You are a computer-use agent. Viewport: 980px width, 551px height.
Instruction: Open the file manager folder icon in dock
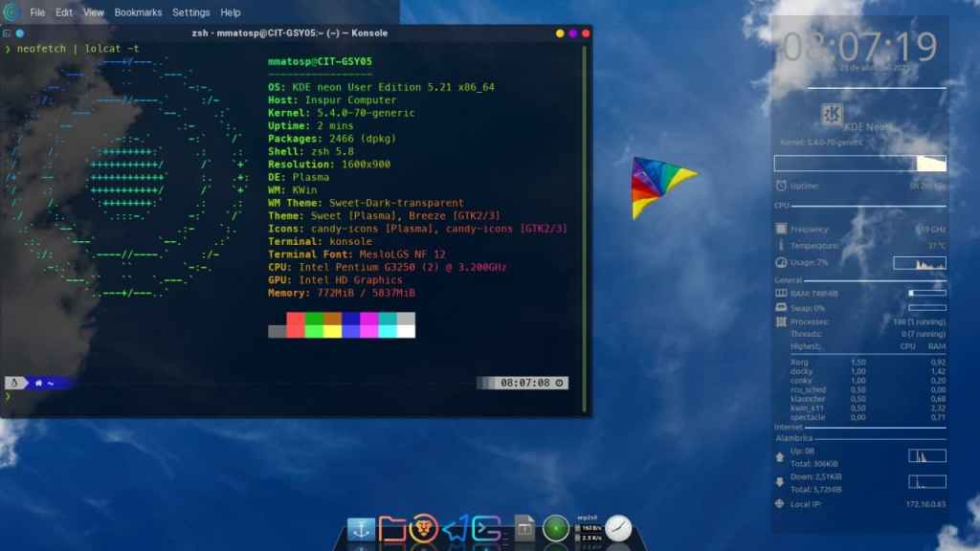pyautogui.click(x=392, y=528)
